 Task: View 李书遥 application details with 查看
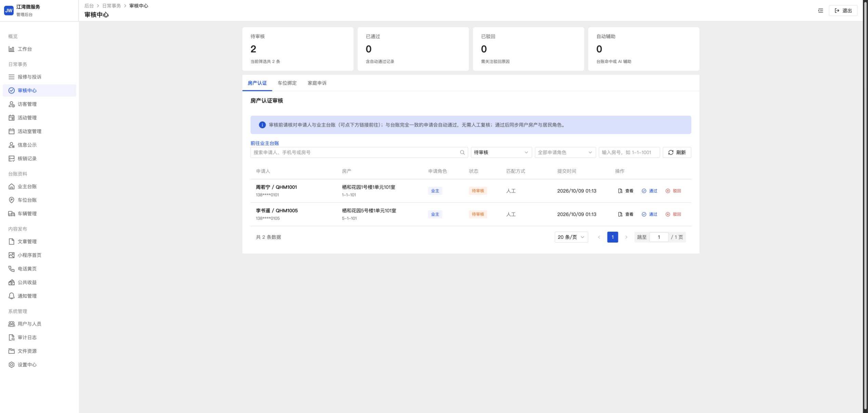click(626, 215)
